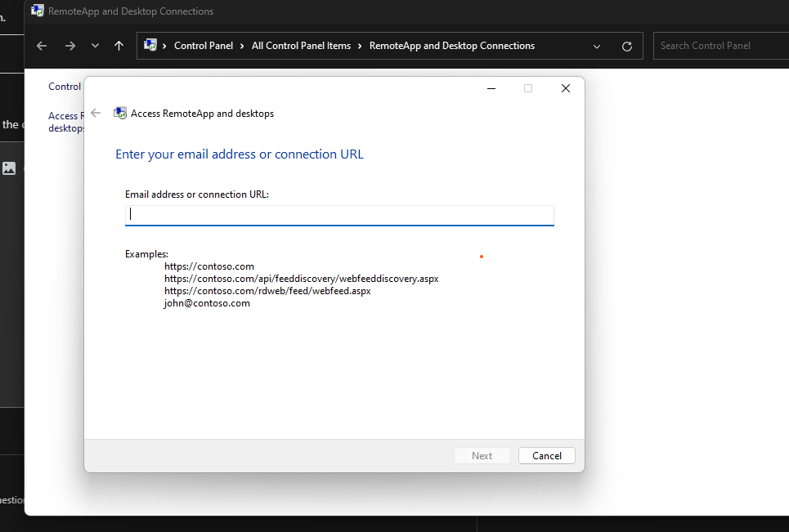Open the Control Panel breadcrumb
Viewport: 789px width, 532px height.
(204, 46)
